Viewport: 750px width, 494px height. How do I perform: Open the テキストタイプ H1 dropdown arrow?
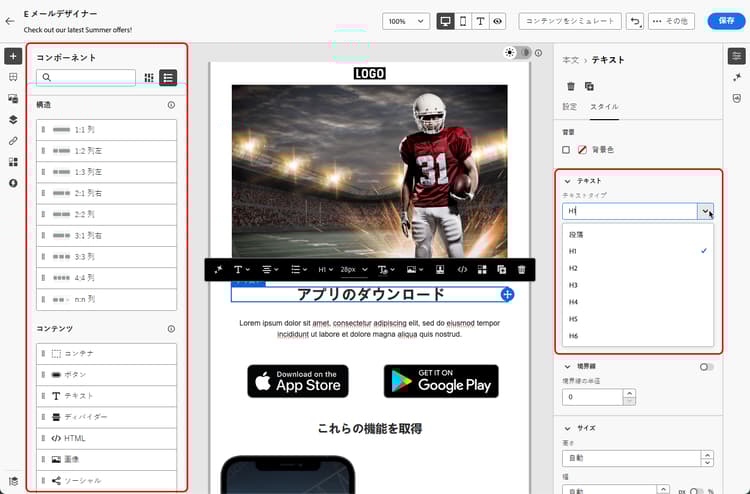[705, 211]
